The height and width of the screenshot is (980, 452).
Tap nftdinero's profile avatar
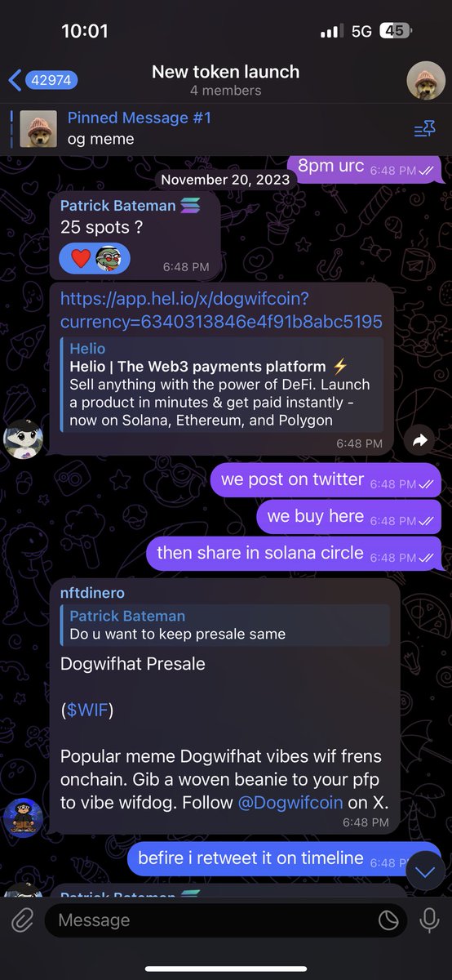pyautogui.click(x=23, y=819)
